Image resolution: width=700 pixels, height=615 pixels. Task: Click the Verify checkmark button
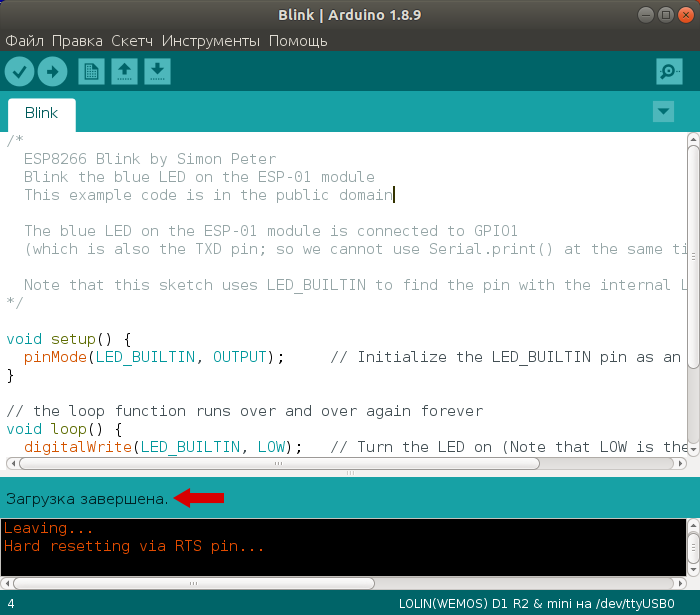click(x=20, y=71)
